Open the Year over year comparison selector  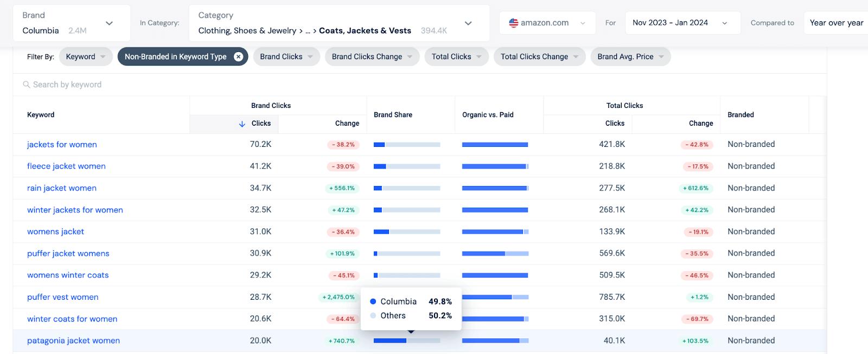coord(836,23)
